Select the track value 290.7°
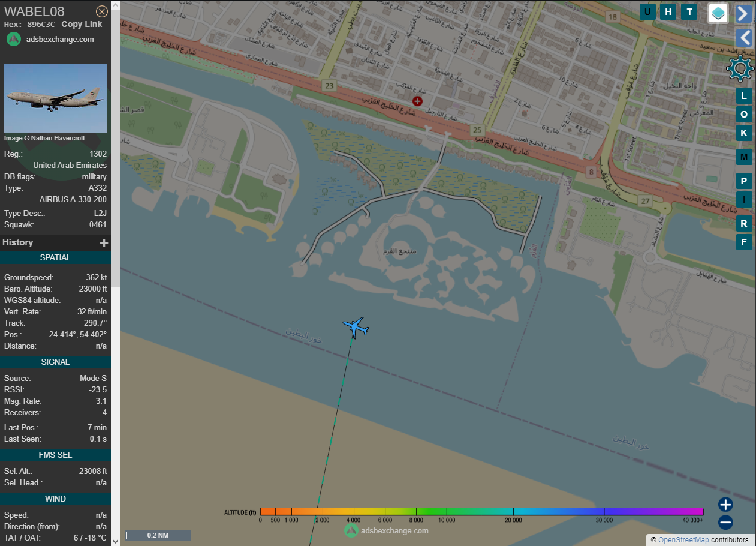 pyautogui.click(x=96, y=323)
